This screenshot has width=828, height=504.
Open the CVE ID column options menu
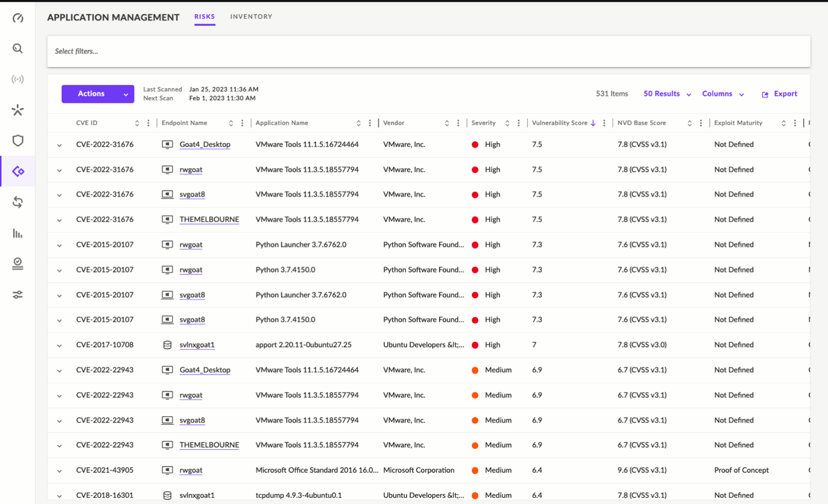148,123
